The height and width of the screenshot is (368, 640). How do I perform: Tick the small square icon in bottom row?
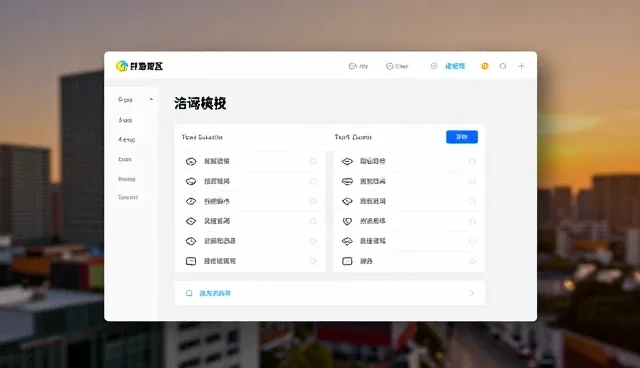[x=189, y=293]
